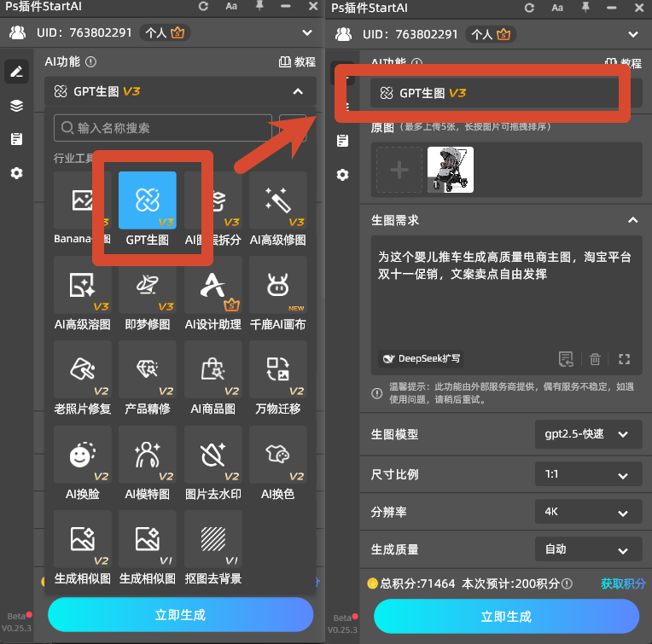Open 生成质量 dropdown showing 自动
The height and width of the screenshot is (644, 652).
click(588, 549)
